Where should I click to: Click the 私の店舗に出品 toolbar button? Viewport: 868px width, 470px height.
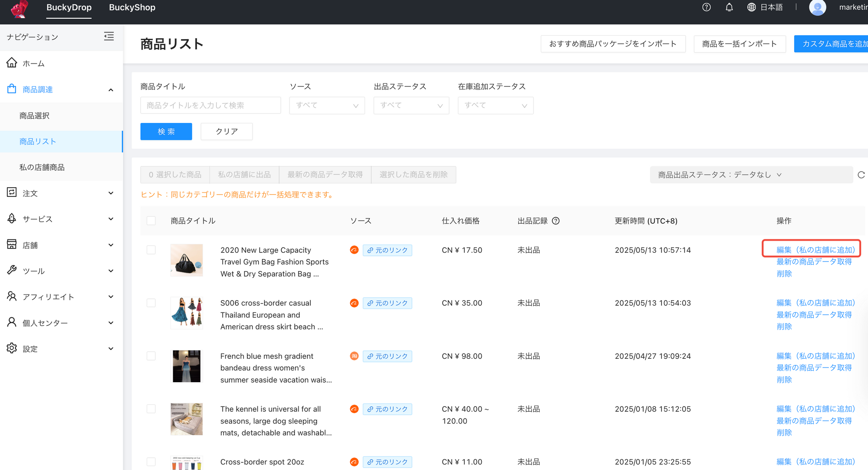(244, 175)
